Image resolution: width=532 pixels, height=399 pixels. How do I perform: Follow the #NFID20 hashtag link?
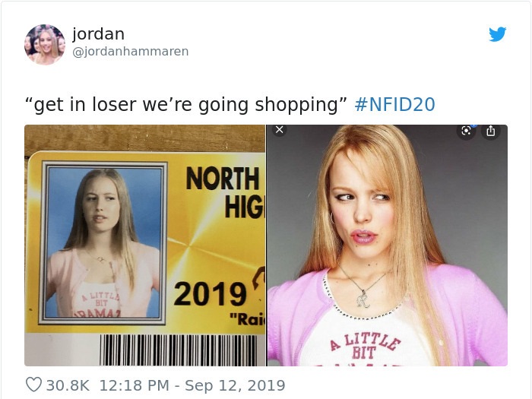pyautogui.click(x=394, y=105)
